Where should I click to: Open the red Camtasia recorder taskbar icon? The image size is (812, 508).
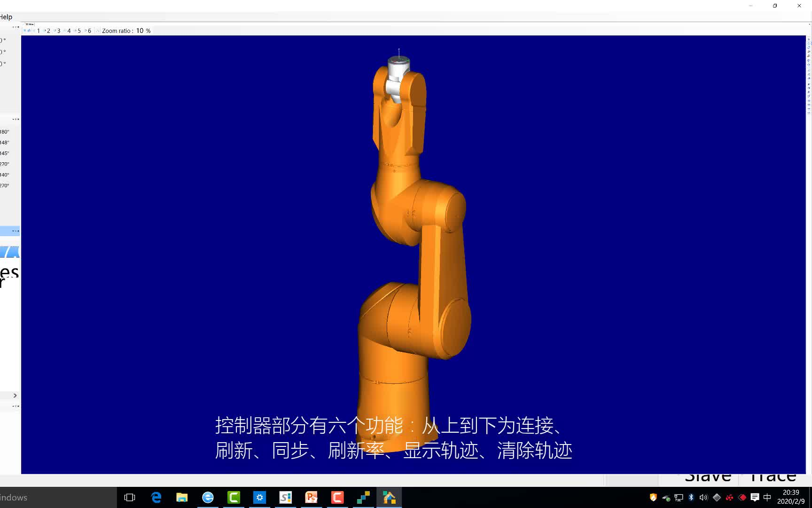[x=337, y=497]
